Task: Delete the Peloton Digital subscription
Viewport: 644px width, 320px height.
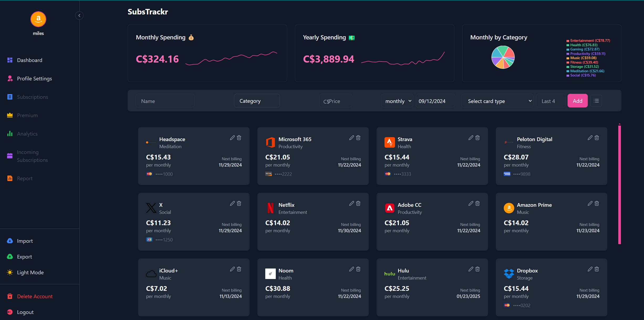Action: point(597,138)
